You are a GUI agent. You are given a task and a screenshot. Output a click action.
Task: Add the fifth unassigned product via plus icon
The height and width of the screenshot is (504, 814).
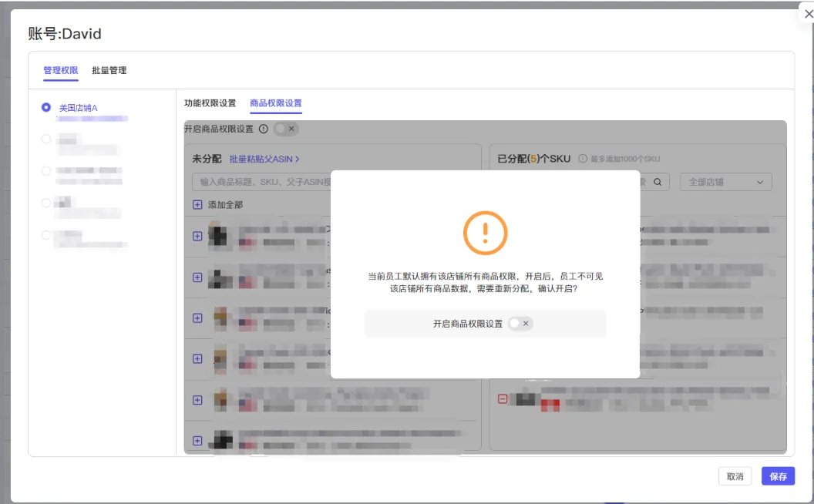coord(197,400)
